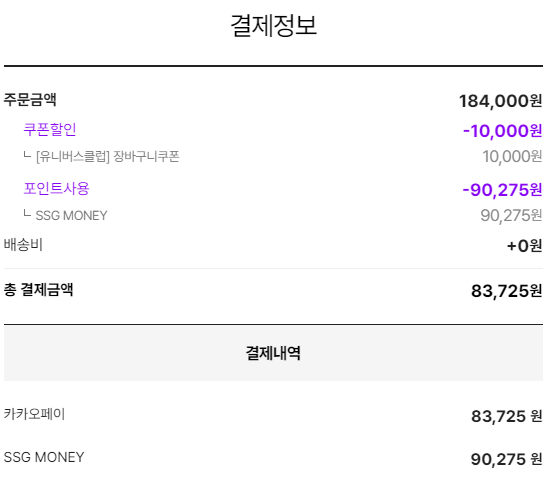Open the purple 쿠폰할인 label
The image size is (545, 481).
[x=50, y=130]
